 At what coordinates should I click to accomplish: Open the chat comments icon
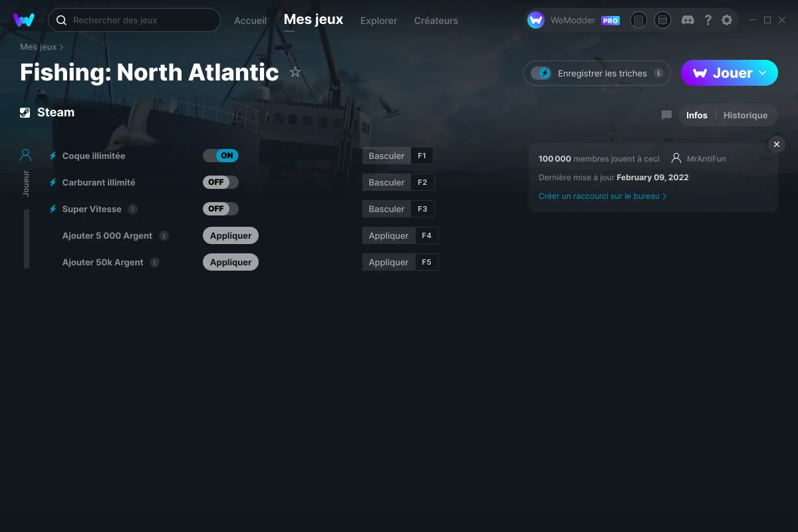coord(666,115)
